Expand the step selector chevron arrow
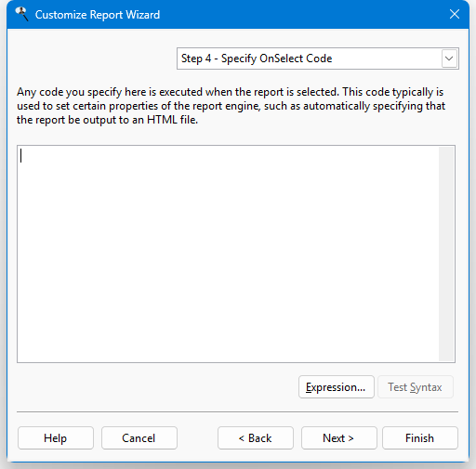Viewport: 476px width, 469px height. coord(449,59)
